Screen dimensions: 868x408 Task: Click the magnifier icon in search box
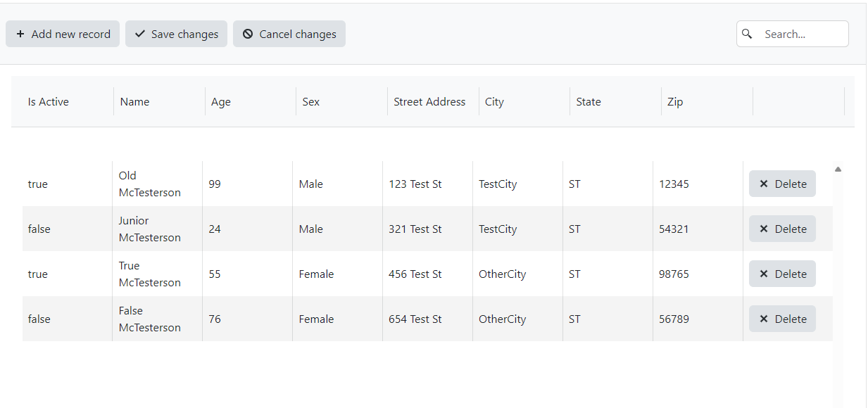point(748,34)
